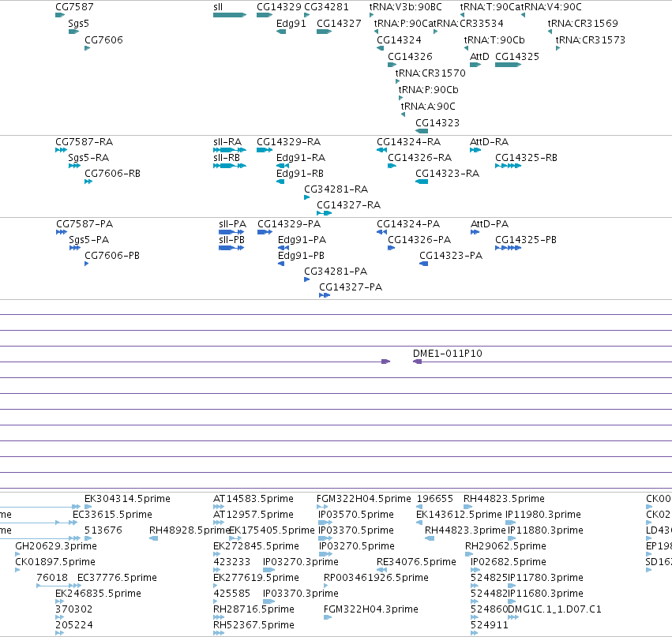Select the CG14325-PB protein label
This screenshot has height=637, width=672.
tap(526, 240)
